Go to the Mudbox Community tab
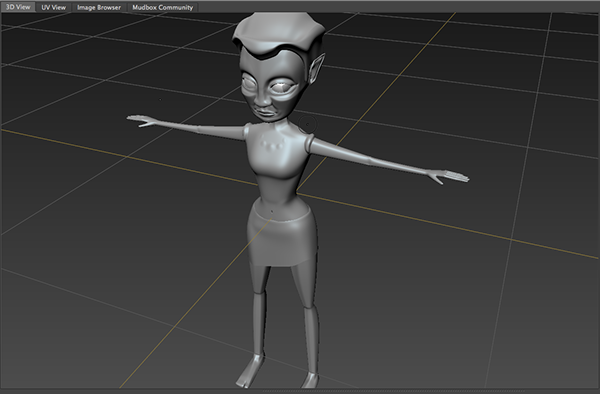Viewport: 600px width, 394px height. [x=163, y=7]
